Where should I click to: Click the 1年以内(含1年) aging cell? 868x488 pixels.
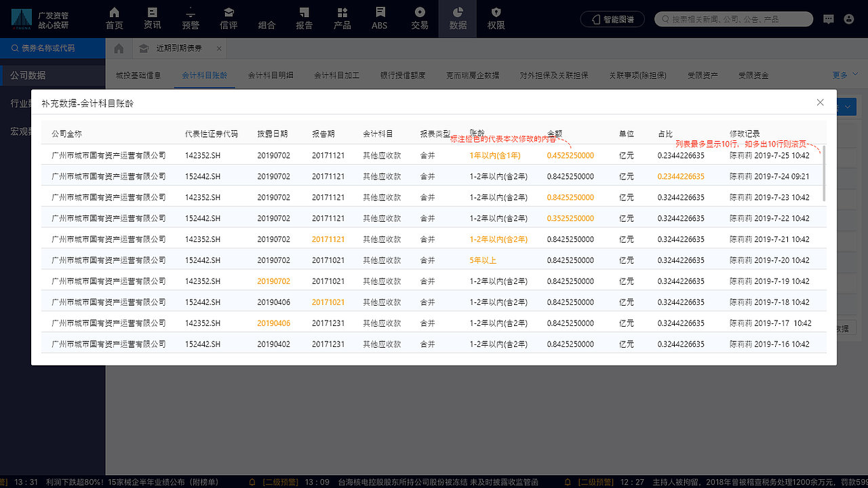click(x=495, y=155)
